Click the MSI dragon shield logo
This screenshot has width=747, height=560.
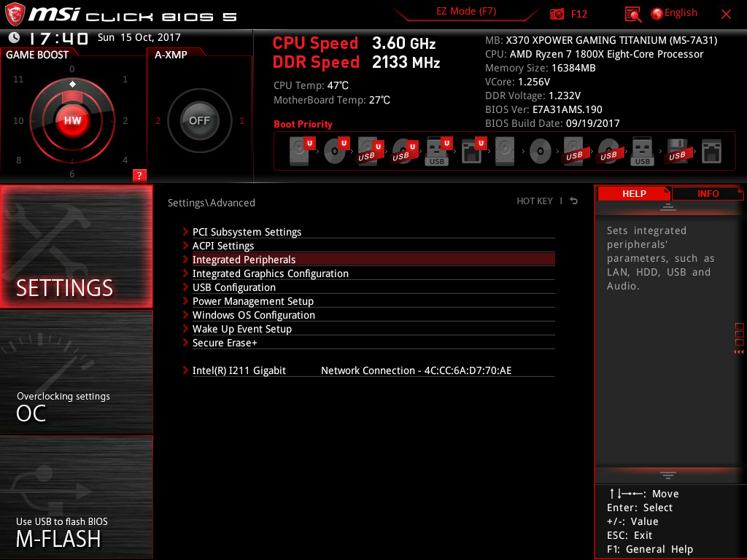pos(15,15)
